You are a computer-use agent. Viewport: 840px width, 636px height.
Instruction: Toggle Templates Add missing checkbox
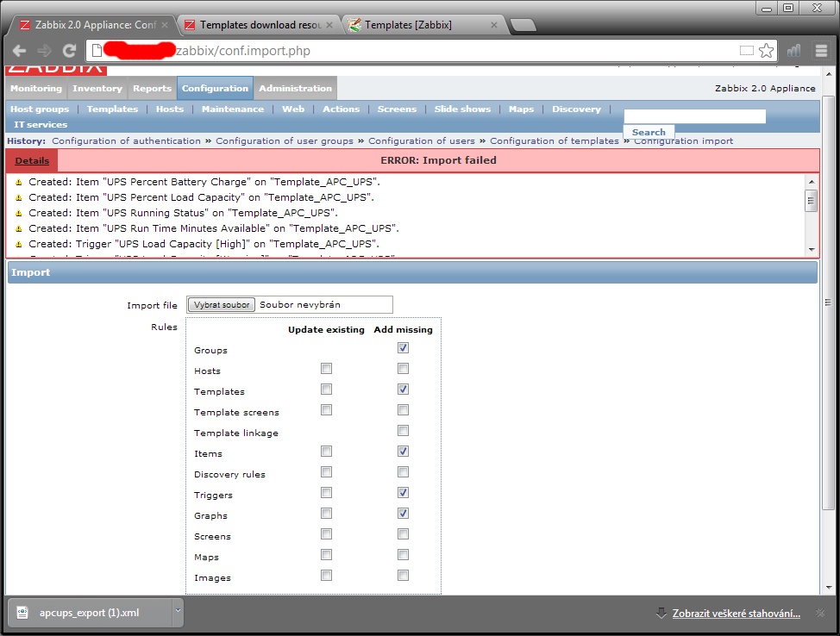(403, 390)
